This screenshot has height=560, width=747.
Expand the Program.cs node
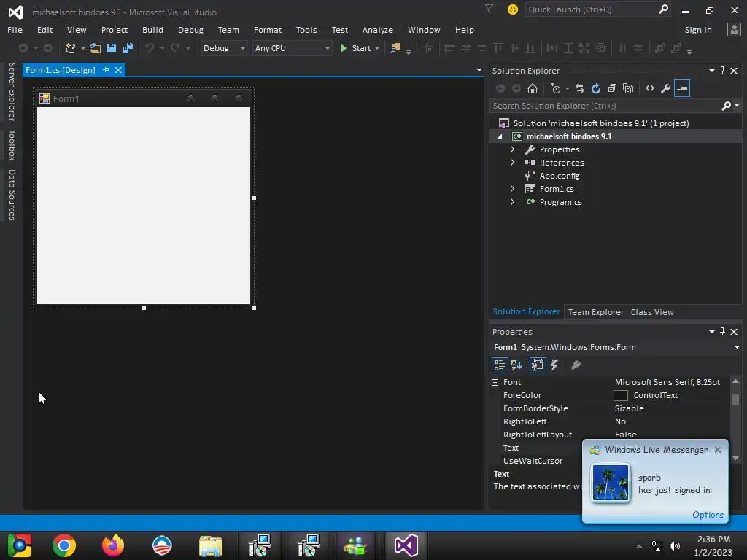point(512,202)
